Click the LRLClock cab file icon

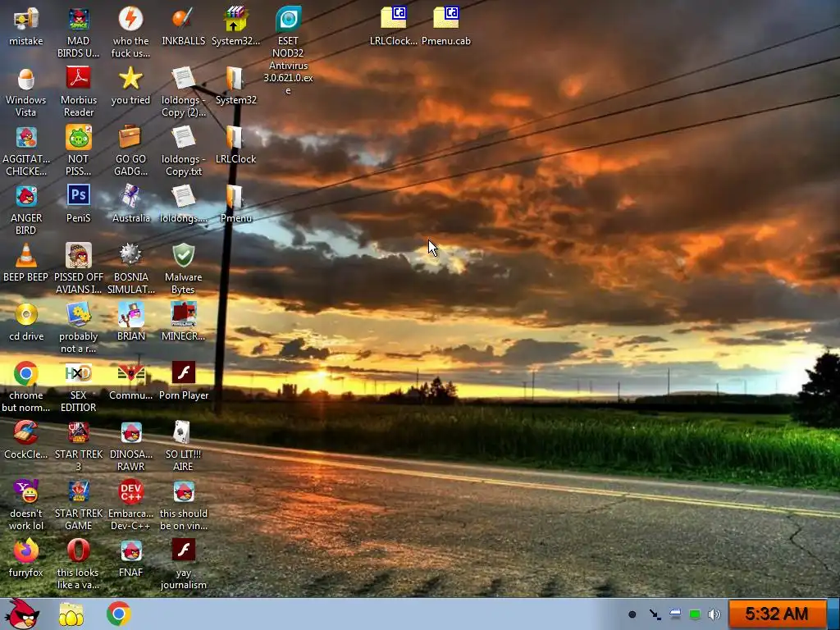coord(394,18)
